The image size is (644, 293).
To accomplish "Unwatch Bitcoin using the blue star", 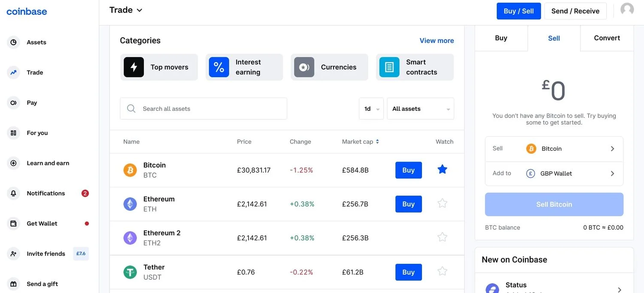I will pyautogui.click(x=442, y=170).
